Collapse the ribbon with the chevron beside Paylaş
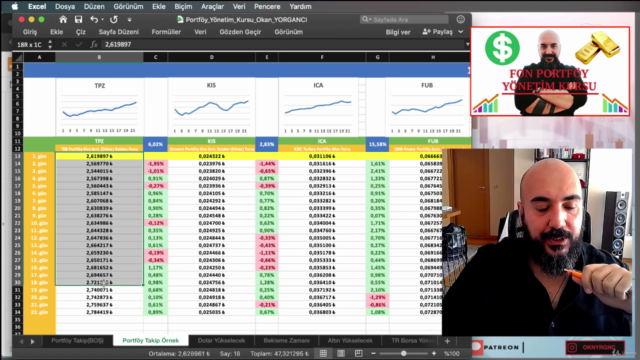The image size is (640, 360). pyautogui.click(x=461, y=32)
